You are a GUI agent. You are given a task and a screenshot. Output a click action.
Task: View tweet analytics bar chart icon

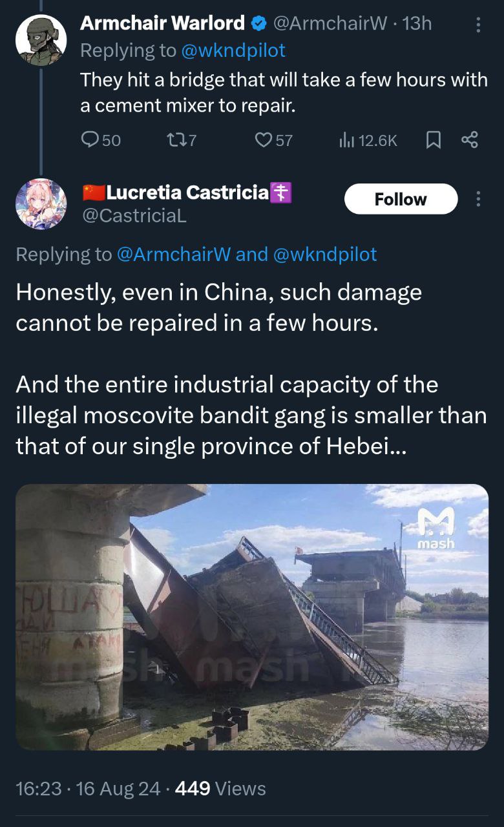(347, 140)
